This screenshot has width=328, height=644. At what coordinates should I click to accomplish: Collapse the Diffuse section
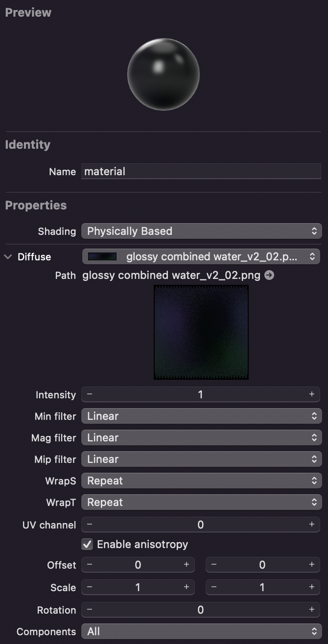coord(8,257)
